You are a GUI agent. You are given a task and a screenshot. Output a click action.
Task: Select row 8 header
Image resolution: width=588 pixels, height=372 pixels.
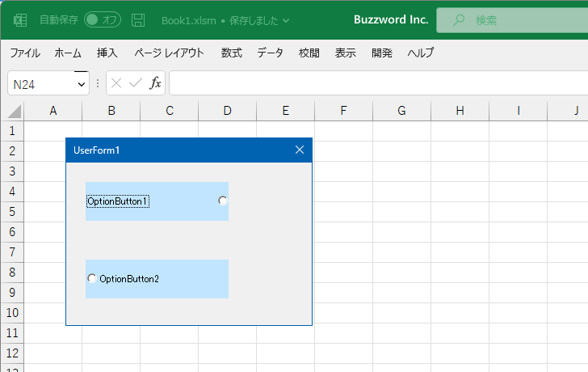tap(12, 273)
